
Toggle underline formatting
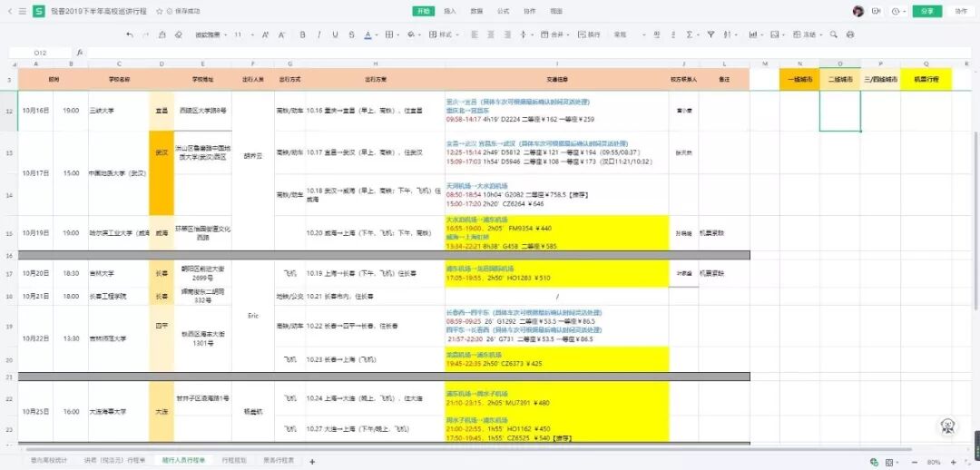coord(335,35)
